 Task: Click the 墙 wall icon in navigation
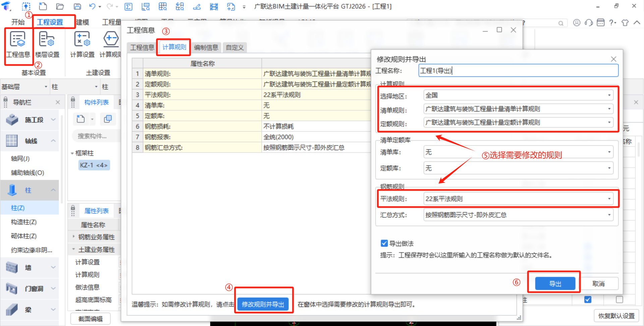pyautogui.click(x=12, y=267)
